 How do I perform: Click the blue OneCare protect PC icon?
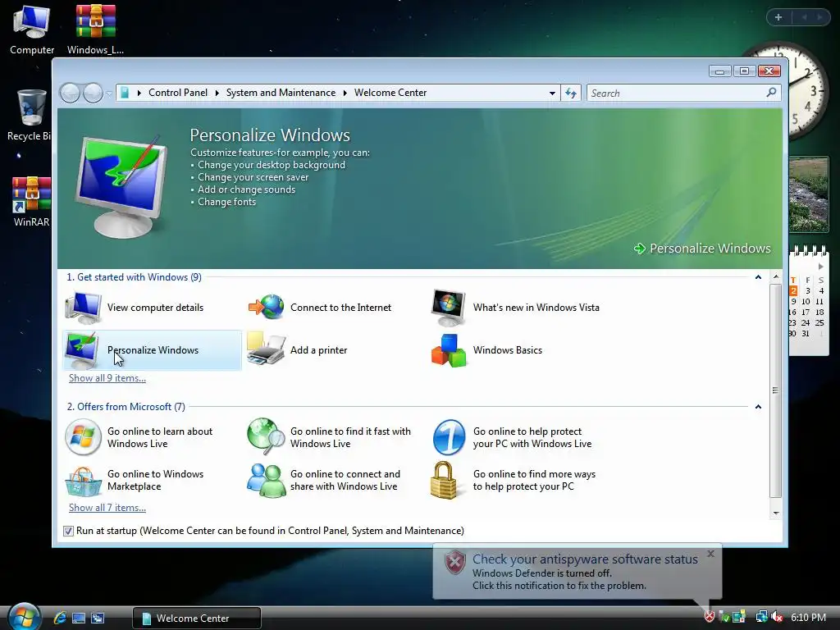coord(449,437)
